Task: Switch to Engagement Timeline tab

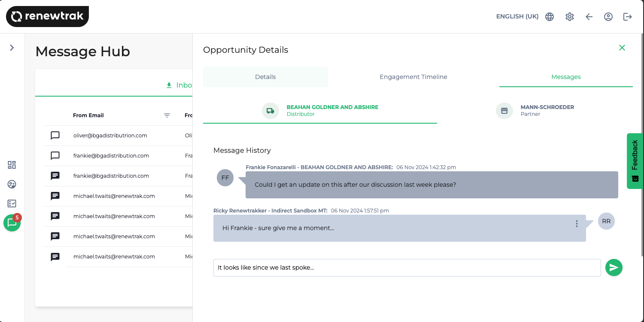Action: (413, 77)
